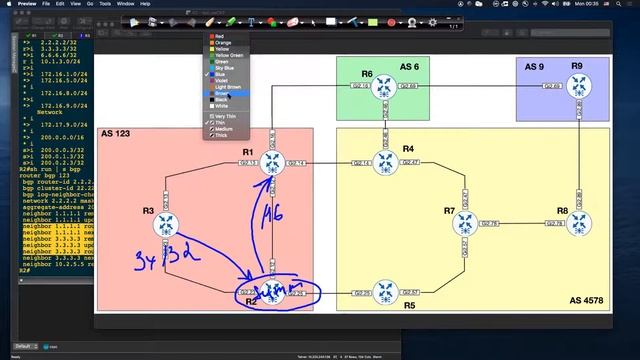The width and height of the screenshot is (640, 360).
Task: Select the text T tool
Action: (251, 22)
